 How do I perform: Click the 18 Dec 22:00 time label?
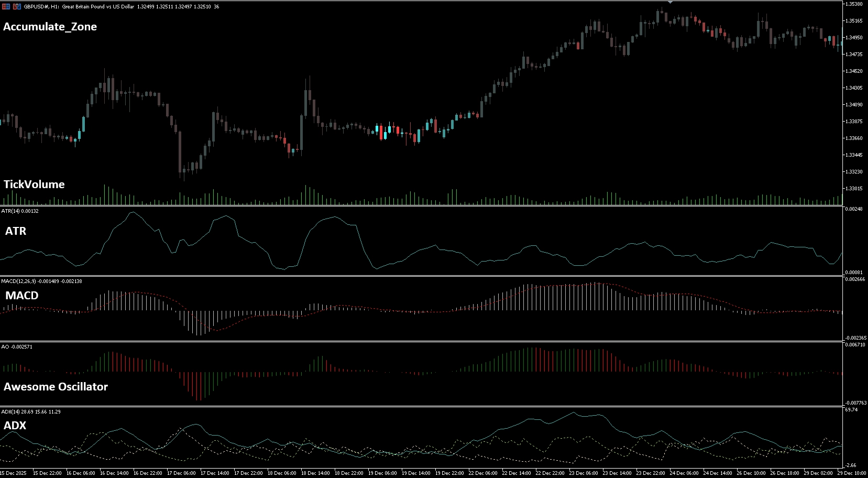(349, 473)
